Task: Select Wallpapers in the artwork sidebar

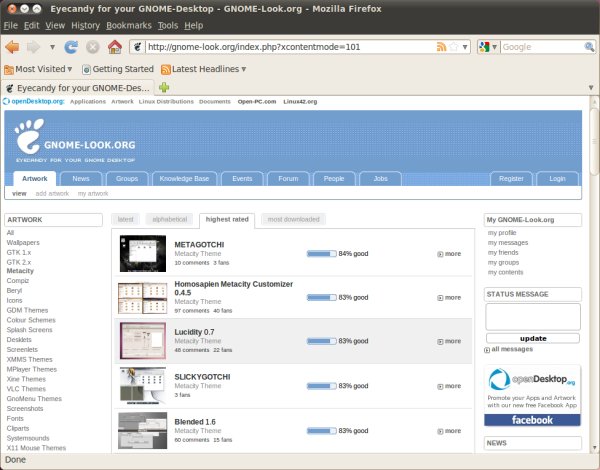Action: click(23, 242)
